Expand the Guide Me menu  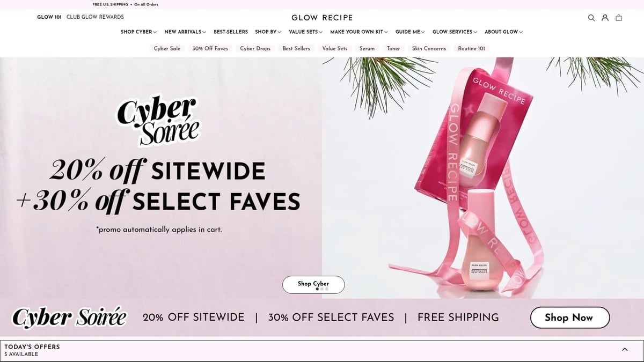[x=410, y=32]
